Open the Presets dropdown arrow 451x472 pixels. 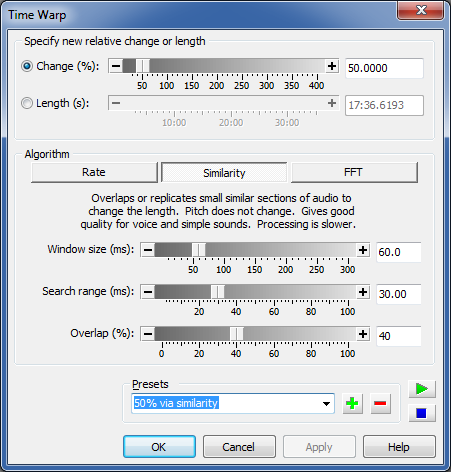tap(326, 404)
